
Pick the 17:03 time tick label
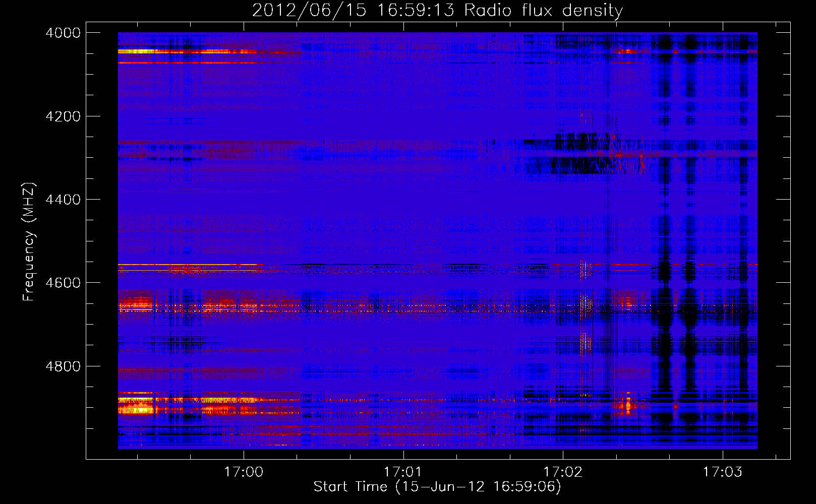[723, 472]
